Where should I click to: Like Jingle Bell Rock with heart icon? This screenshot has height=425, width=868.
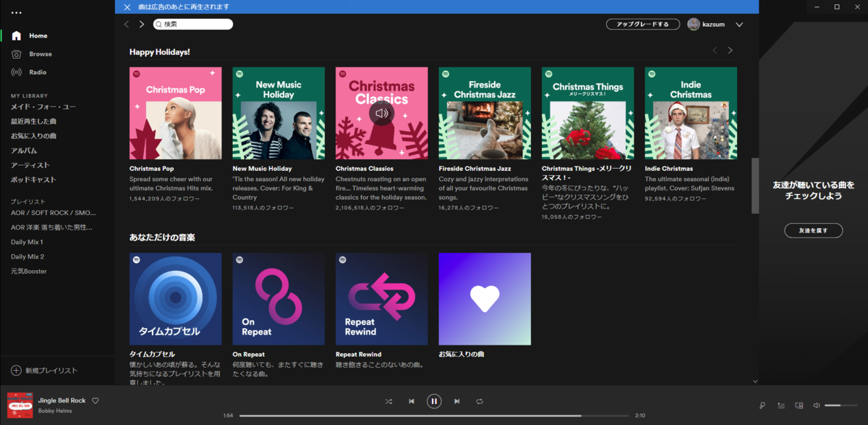(95, 400)
